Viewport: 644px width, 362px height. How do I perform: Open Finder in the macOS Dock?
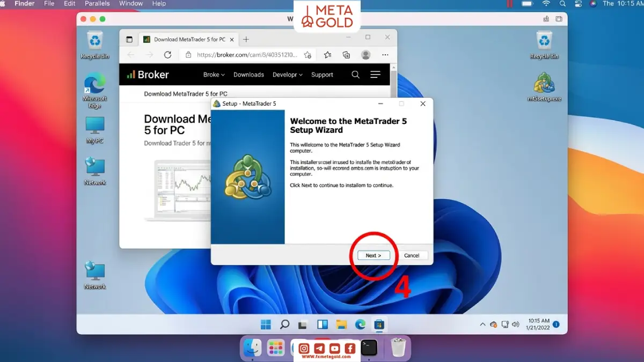(252, 348)
